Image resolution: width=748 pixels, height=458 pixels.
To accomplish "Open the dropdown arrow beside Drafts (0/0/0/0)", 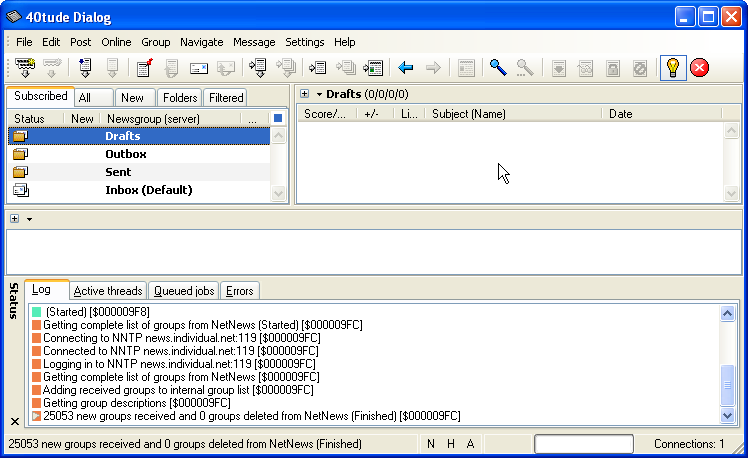I will point(319,94).
